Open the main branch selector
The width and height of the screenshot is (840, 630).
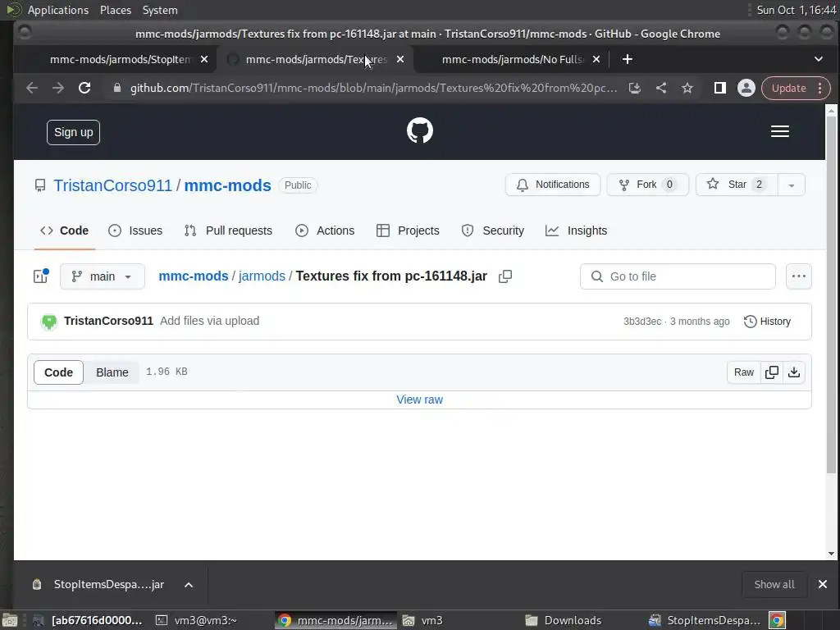pos(103,276)
